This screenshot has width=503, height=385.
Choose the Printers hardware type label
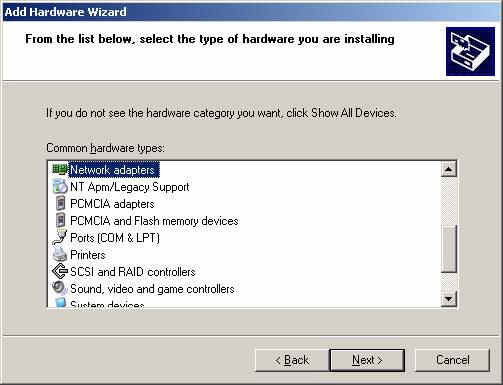[88, 255]
